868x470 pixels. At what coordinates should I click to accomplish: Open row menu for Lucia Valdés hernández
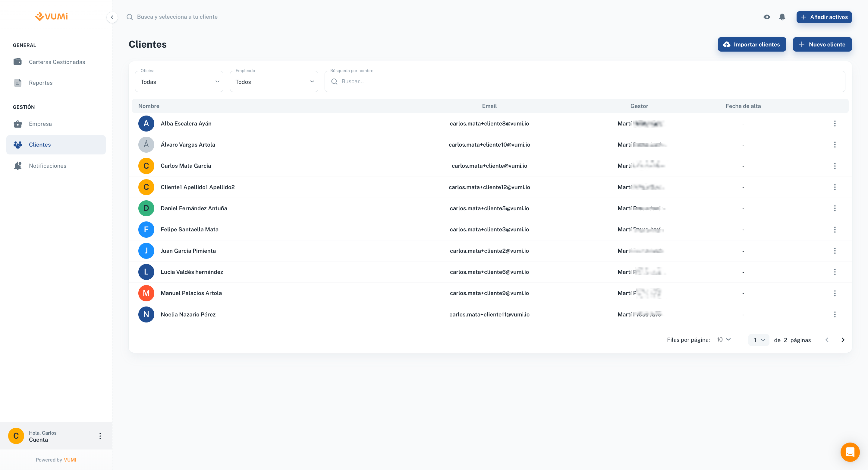click(835, 272)
